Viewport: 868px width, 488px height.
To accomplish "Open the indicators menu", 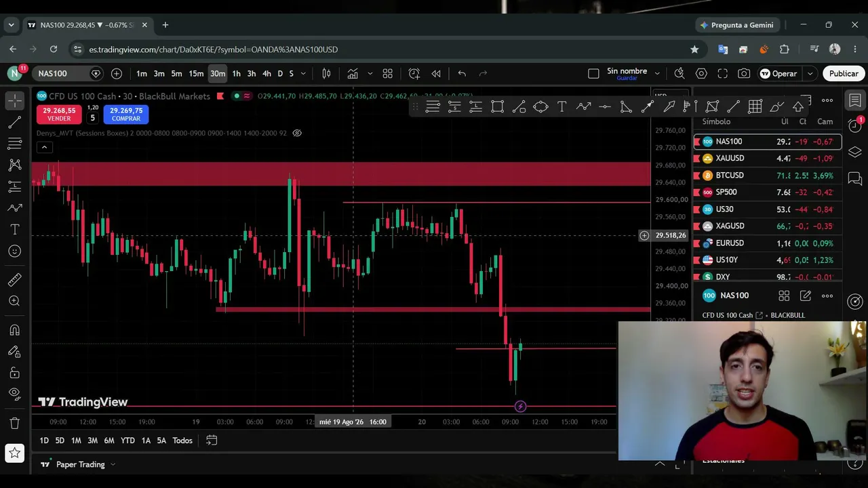I will 353,73.
